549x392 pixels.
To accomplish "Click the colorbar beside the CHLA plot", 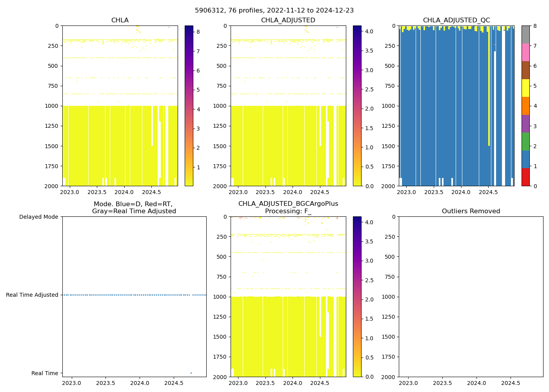I will (x=189, y=106).
